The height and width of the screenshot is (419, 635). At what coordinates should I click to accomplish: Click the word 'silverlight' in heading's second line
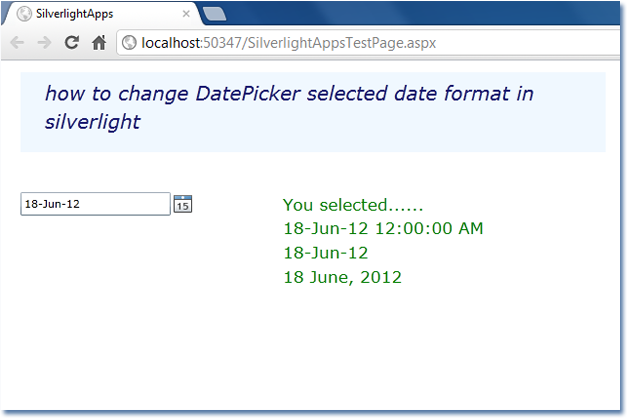tap(92, 122)
